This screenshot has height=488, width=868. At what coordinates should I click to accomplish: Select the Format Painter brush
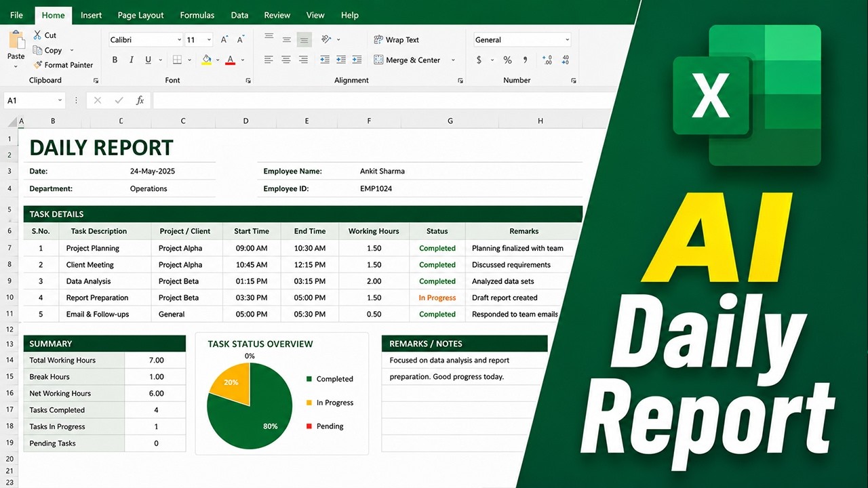click(x=38, y=65)
